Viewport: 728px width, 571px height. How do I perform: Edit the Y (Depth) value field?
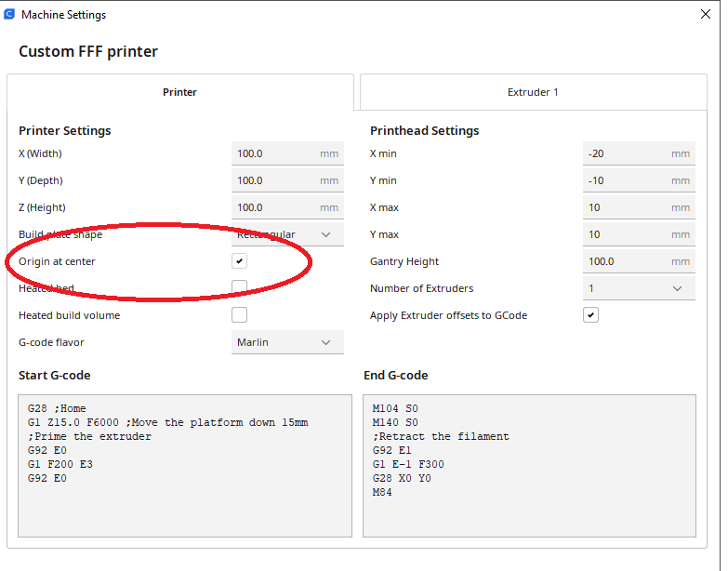click(x=287, y=180)
